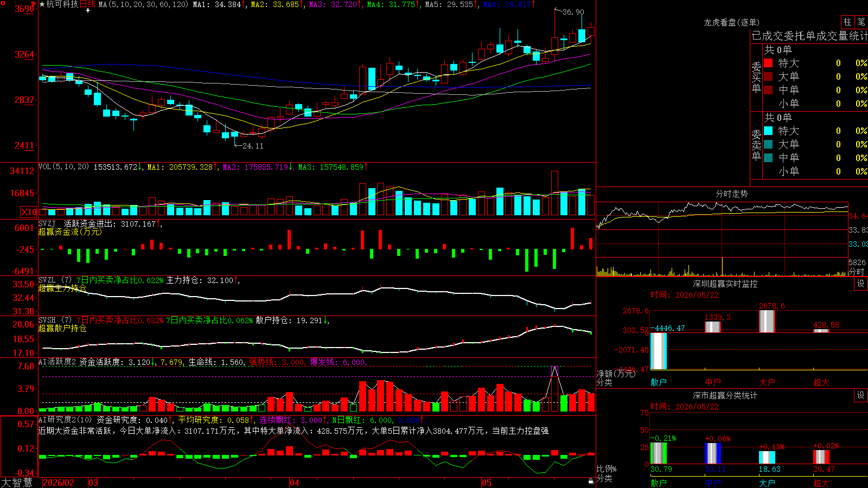This screenshot has width=868, height=488.
Task: Click the 04 month marker on the time axis
Action: tap(295, 483)
